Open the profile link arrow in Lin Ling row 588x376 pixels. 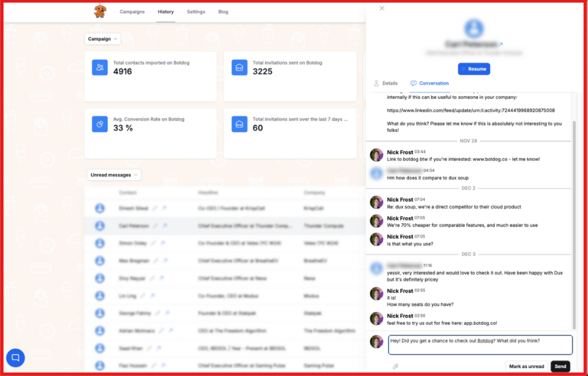[x=152, y=296]
